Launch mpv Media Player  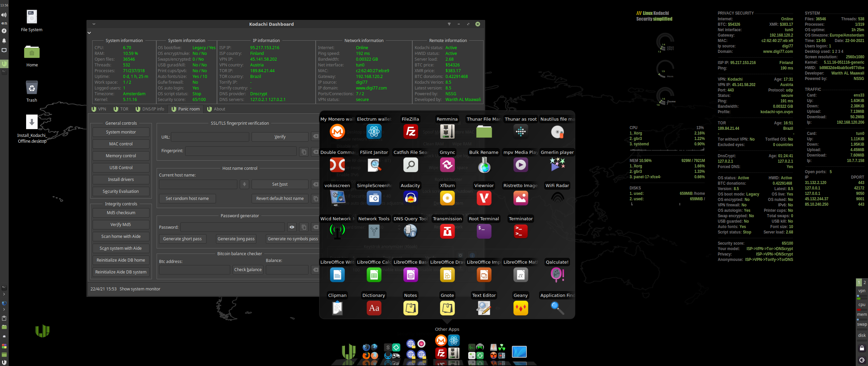coord(520,165)
